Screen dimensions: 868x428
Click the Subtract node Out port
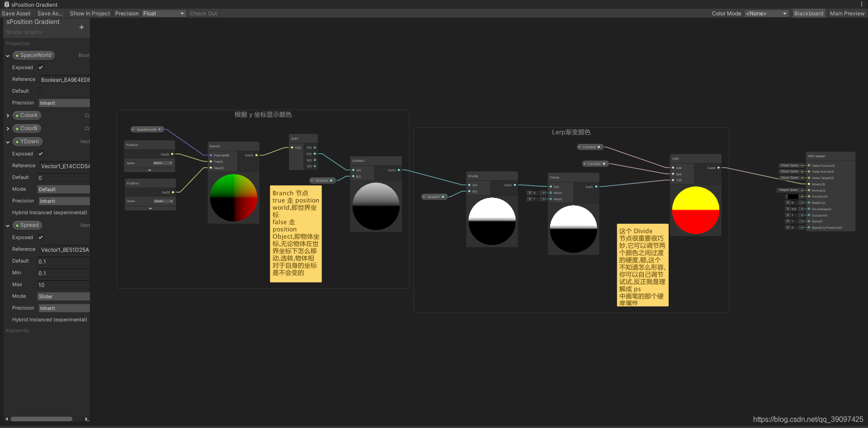pyautogui.click(x=399, y=170)
